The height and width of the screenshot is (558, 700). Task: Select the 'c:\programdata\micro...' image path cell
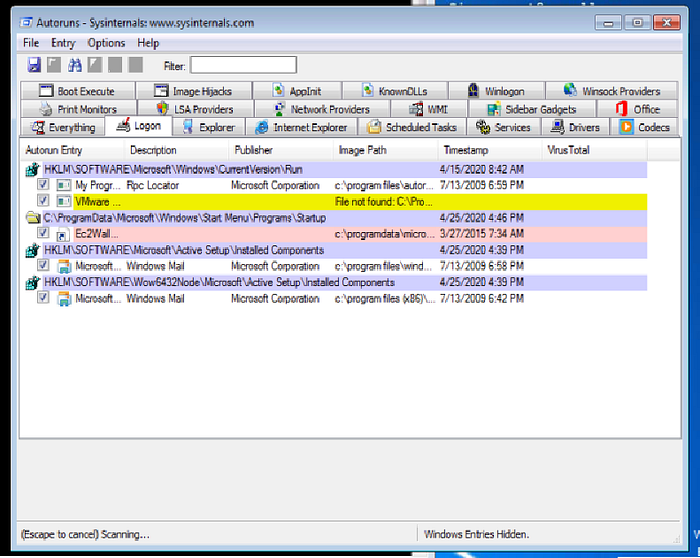tap(384, 234)
